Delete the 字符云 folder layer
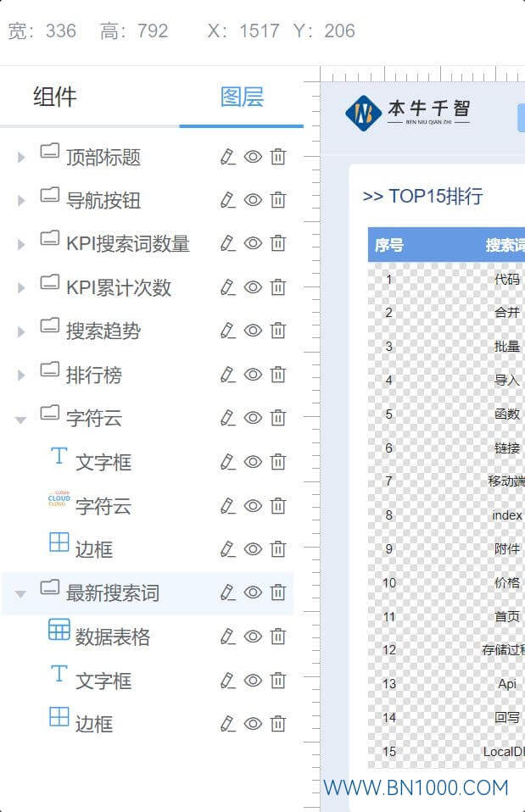 (x=278, y=418)
